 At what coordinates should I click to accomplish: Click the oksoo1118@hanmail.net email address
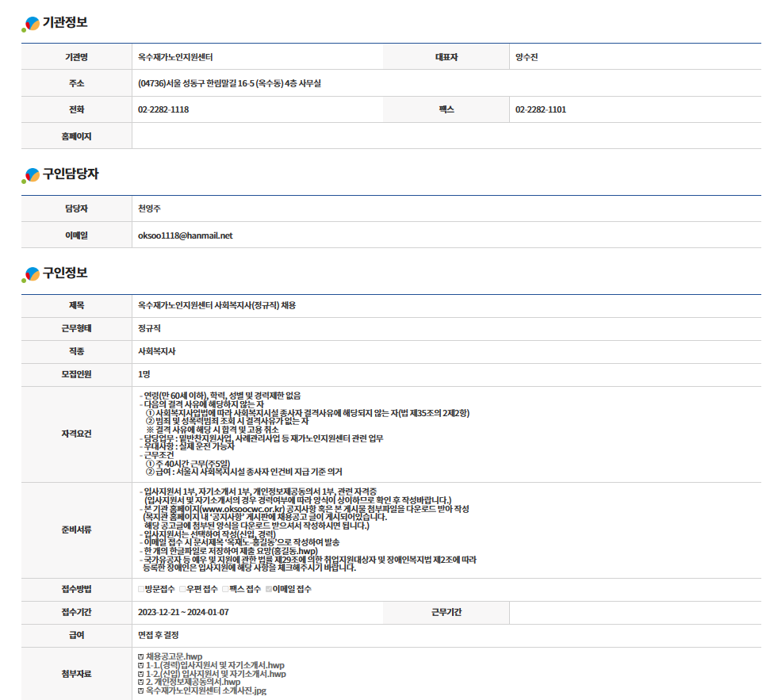185,235
